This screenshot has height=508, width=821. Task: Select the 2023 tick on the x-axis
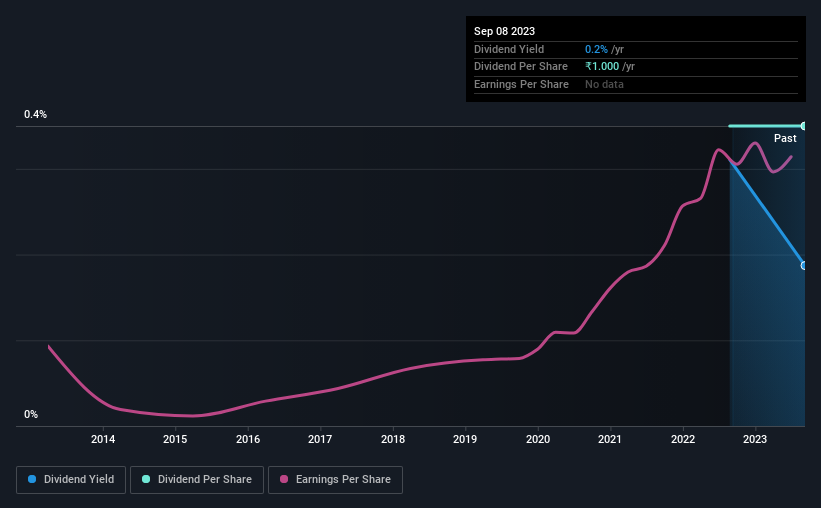coord(755,439)
